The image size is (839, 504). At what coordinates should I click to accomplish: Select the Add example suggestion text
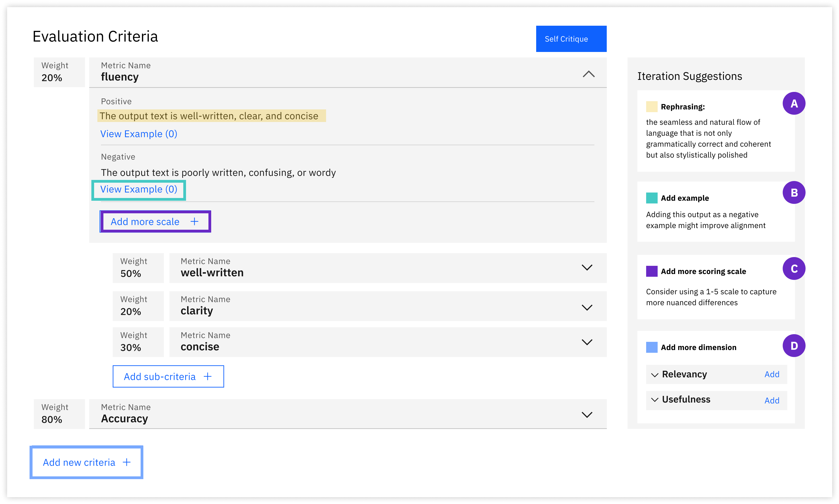[x=706, y=220]
